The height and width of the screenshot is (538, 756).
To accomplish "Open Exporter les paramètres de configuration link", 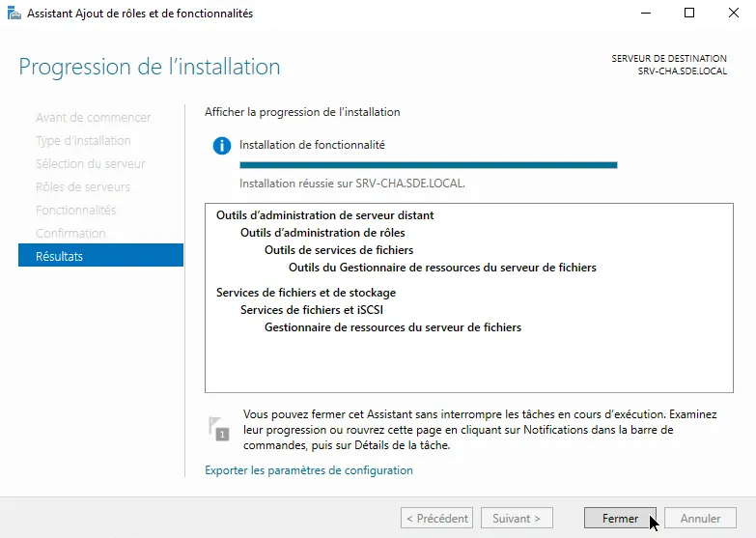I will click(x=308, y=470).
